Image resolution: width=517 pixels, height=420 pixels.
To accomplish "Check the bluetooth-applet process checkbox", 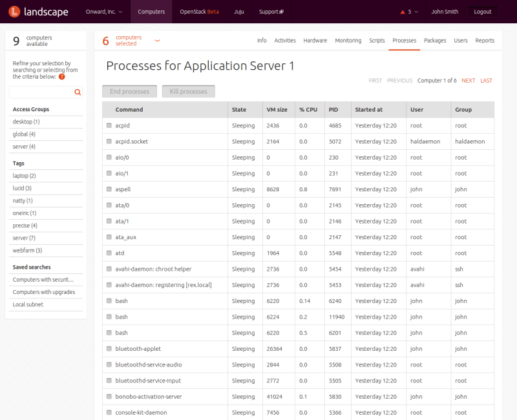I will click(109, 349).
